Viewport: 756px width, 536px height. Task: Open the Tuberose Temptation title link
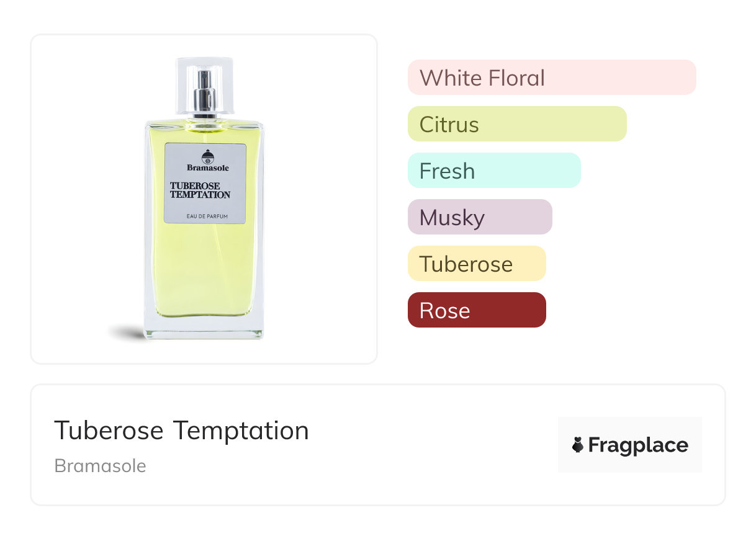point(181,430)
